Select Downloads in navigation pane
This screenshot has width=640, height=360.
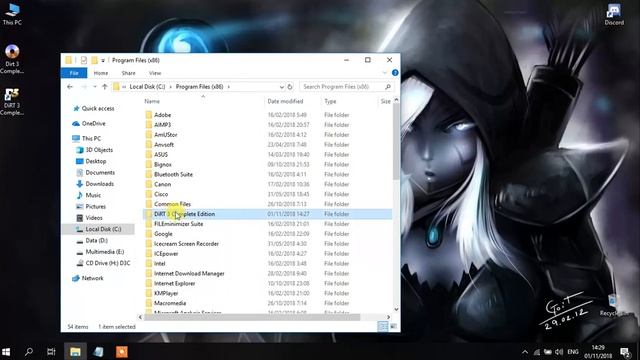(x=100, y=184)
